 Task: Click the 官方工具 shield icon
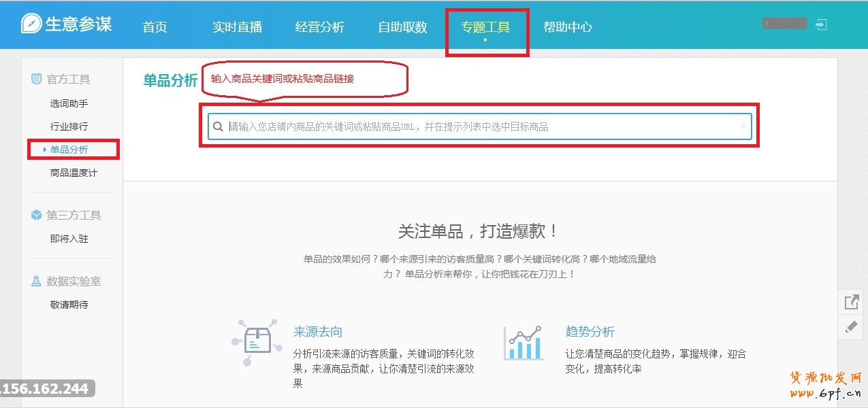37,80
